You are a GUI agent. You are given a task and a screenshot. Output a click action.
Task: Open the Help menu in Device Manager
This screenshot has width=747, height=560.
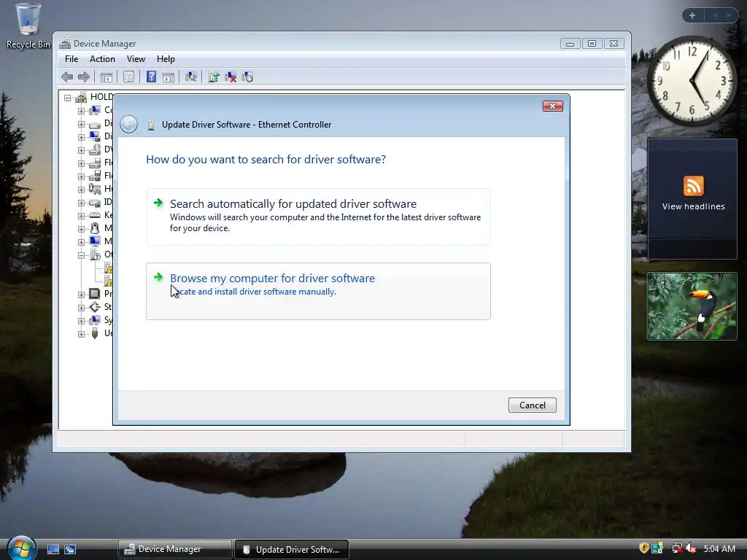(x=166, y=59)
